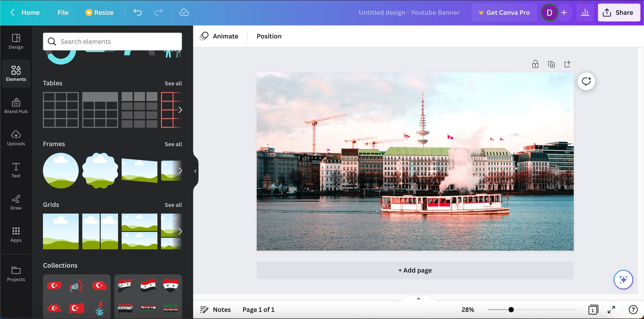This screenshot has height=319, width=644.
Task: Select the Elements panel icon
Action: pyautogui.click(x=16, y=73)
